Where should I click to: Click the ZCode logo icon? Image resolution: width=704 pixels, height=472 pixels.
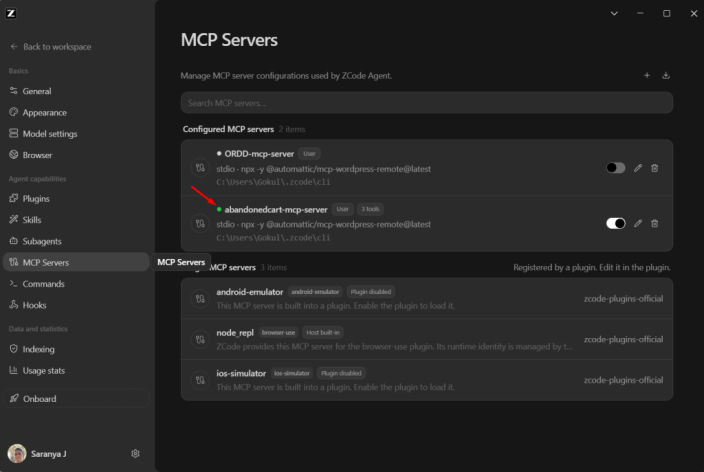pos(11,13)
